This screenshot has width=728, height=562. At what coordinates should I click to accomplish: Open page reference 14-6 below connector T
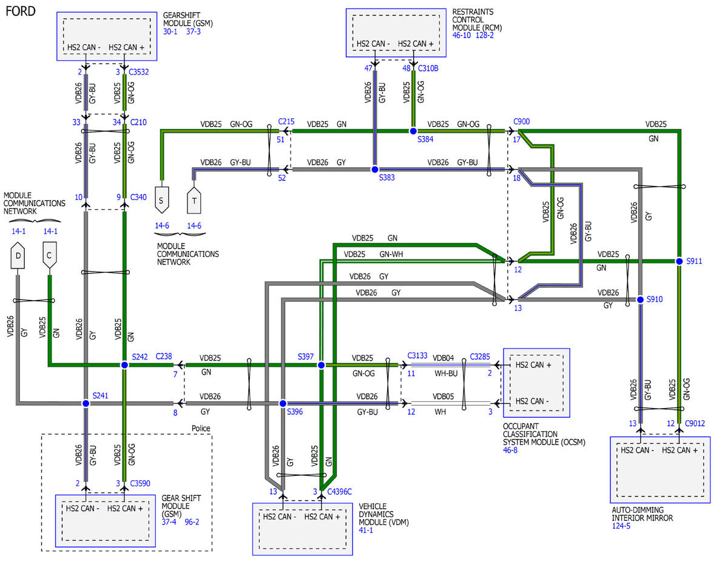click(x=194, y=226)
